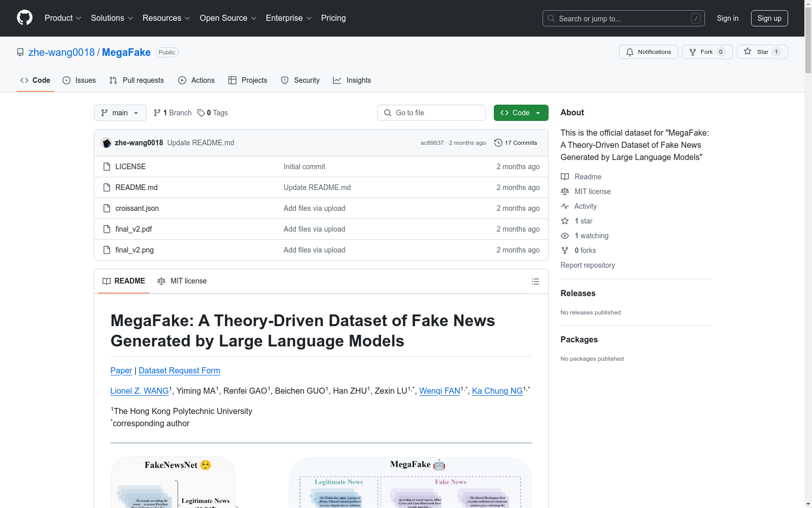Click the GitHub logo icon

point(24,18)
